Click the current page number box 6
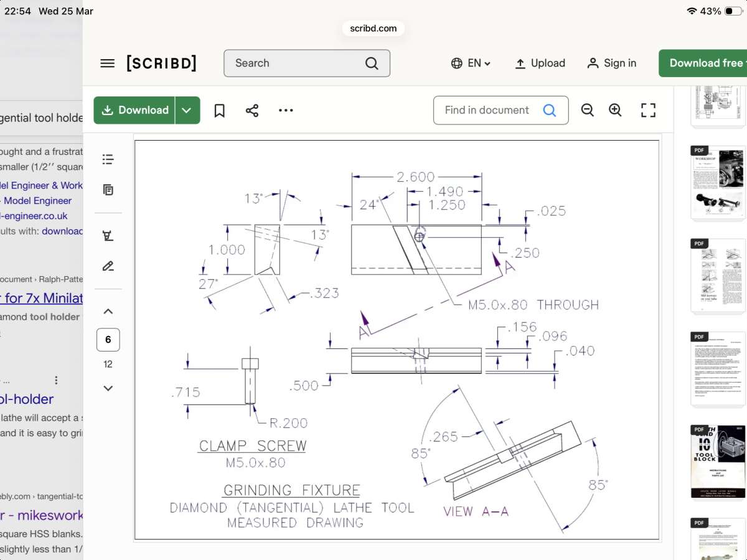 (108, 340)
